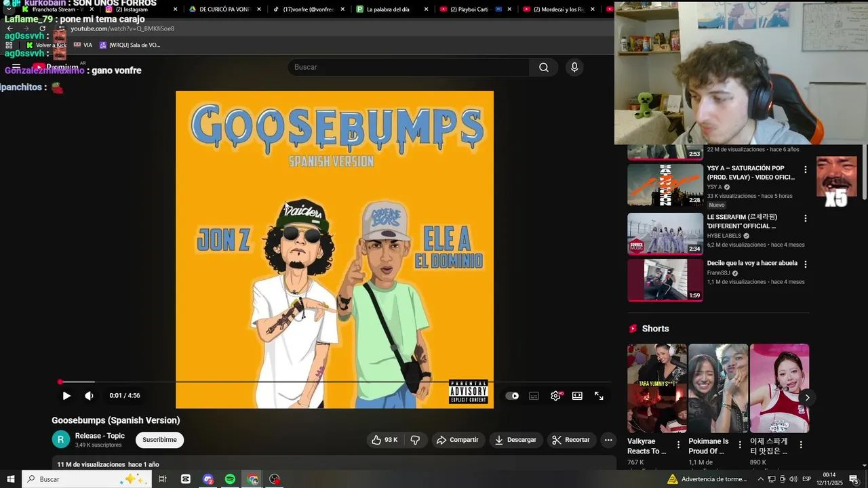Image resolution: width=868 pixels, height=488 pixels.
Task: Open CapCut from the taskbar
Action: 186,479
